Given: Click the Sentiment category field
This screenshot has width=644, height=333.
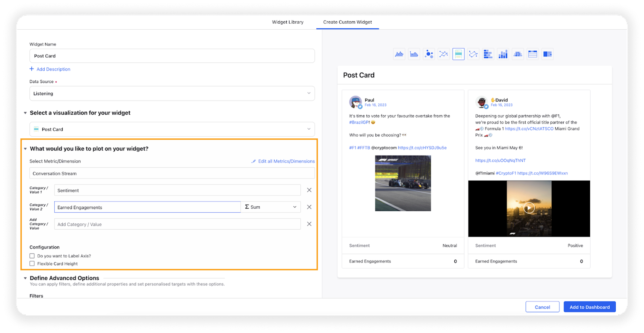Looking at the screenshot, I should tap(177, 191).
